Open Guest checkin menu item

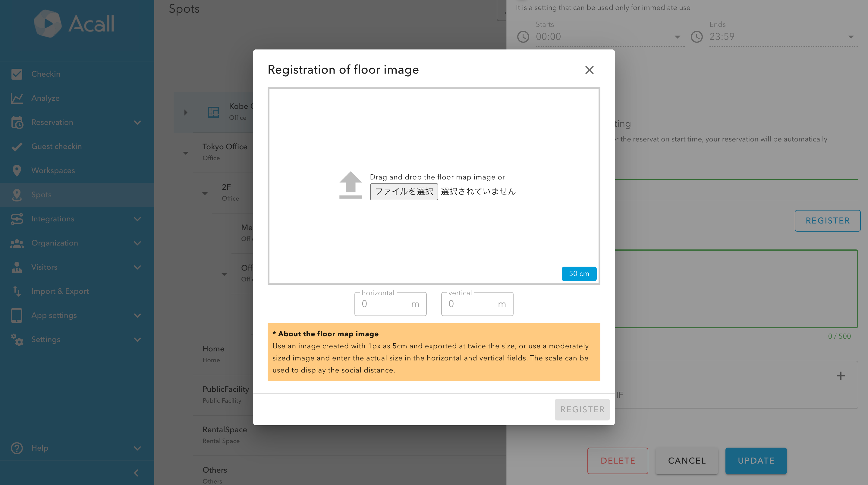point(56,146)
